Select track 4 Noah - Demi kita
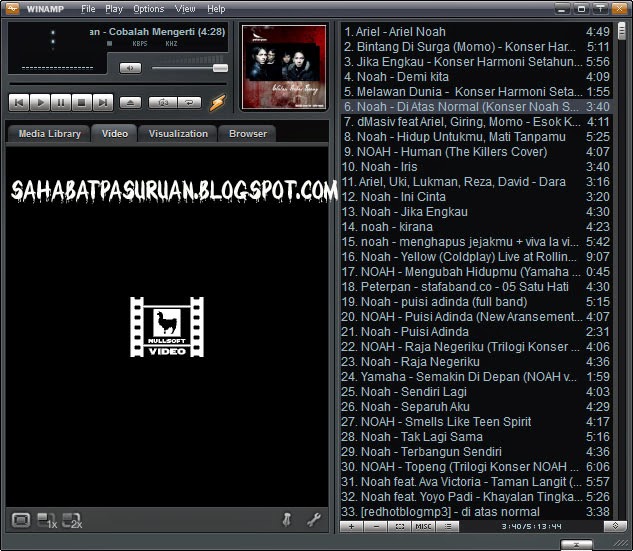 tap(477, 77)
